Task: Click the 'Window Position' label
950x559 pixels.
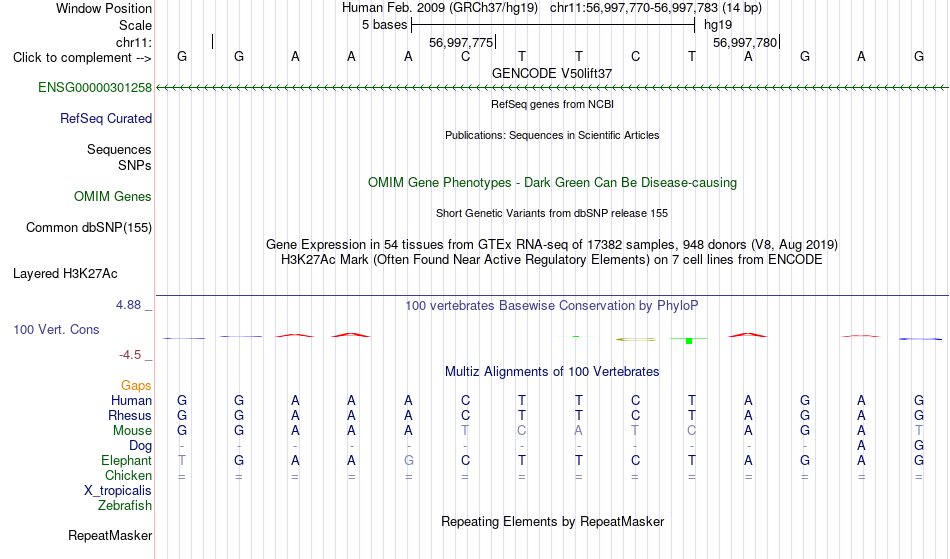Action: click(x=104, y=8)
